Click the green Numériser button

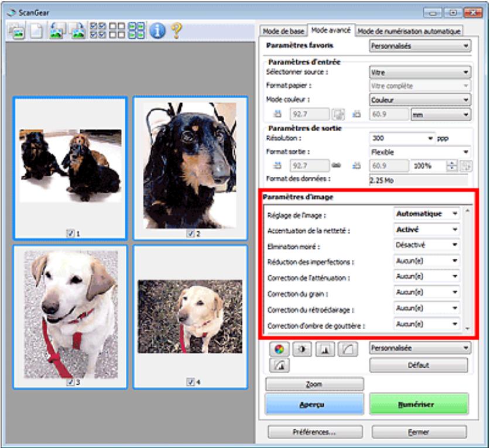click(x=419, y=404)
